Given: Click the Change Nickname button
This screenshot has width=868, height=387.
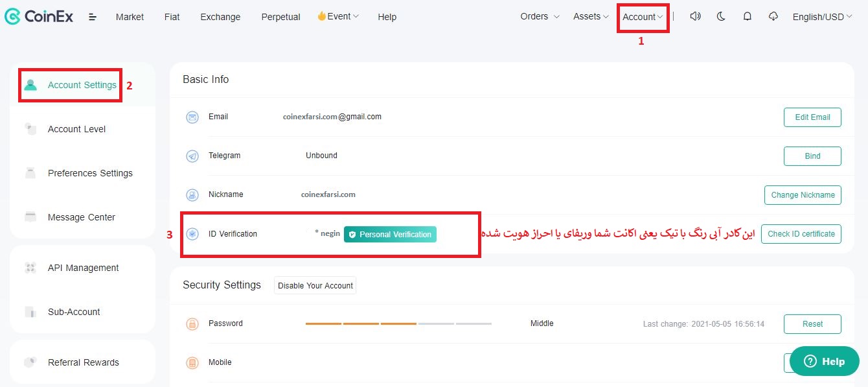Looking at the screenshot, I should tap(803, 195).
